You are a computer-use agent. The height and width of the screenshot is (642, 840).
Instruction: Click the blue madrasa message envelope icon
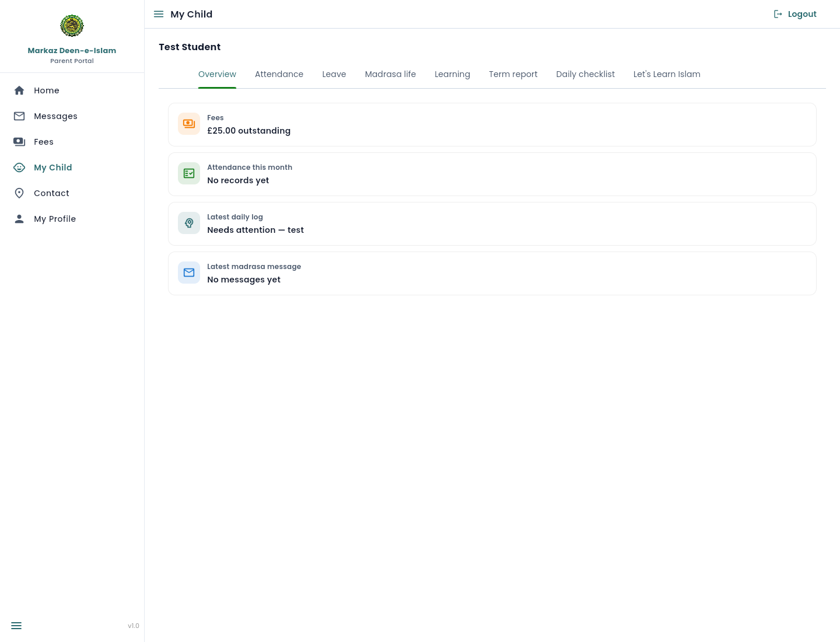tap(189, 273)
